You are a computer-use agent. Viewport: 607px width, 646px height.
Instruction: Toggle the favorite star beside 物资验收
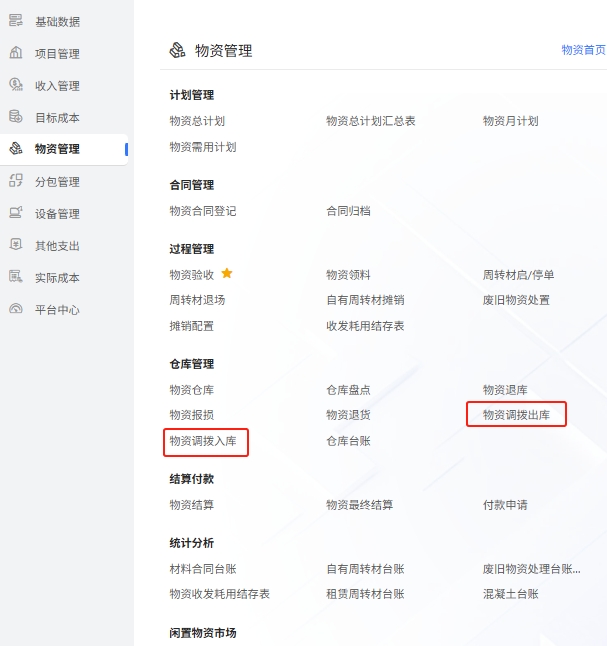click(227, 273)
